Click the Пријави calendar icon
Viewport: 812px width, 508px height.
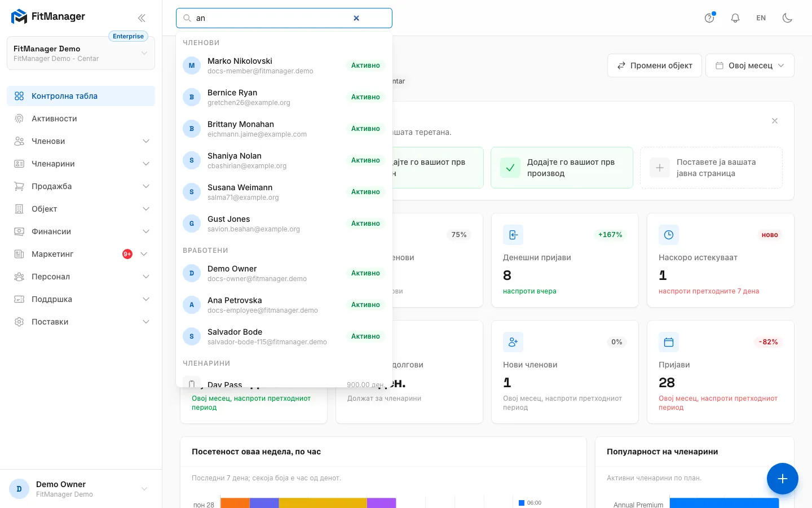pos(669,342)
